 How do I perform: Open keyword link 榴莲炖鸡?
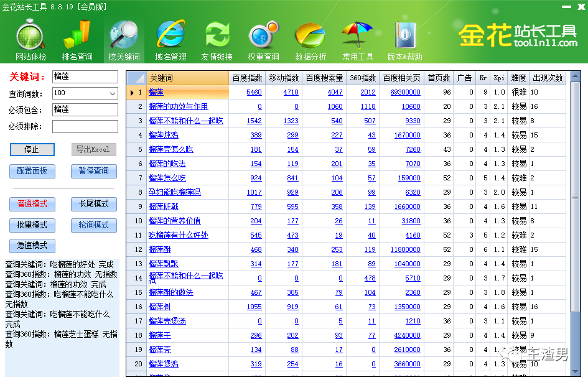pos(163,135)
